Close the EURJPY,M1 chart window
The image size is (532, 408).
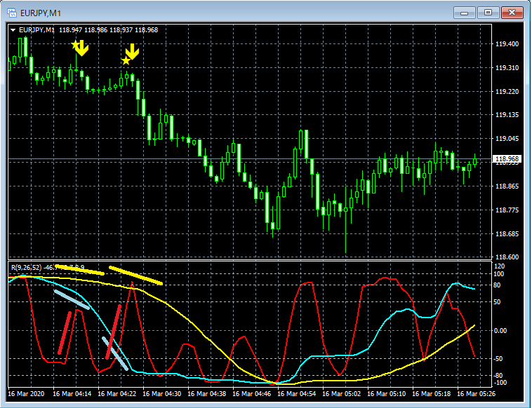click(x=512, y=13)
